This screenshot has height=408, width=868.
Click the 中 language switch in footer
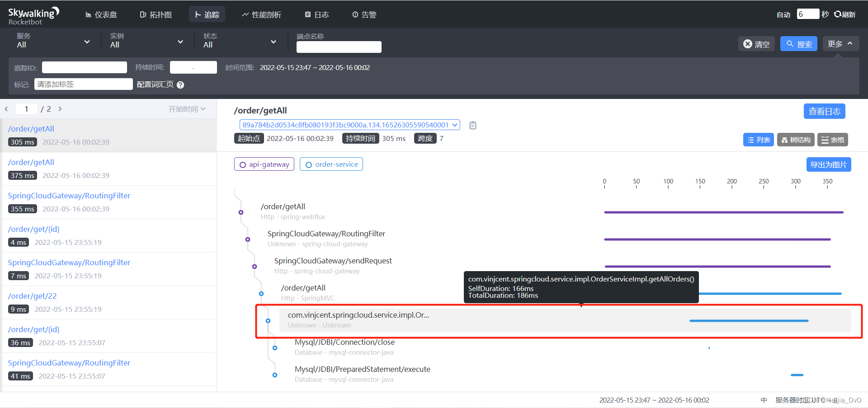[764, 400]
